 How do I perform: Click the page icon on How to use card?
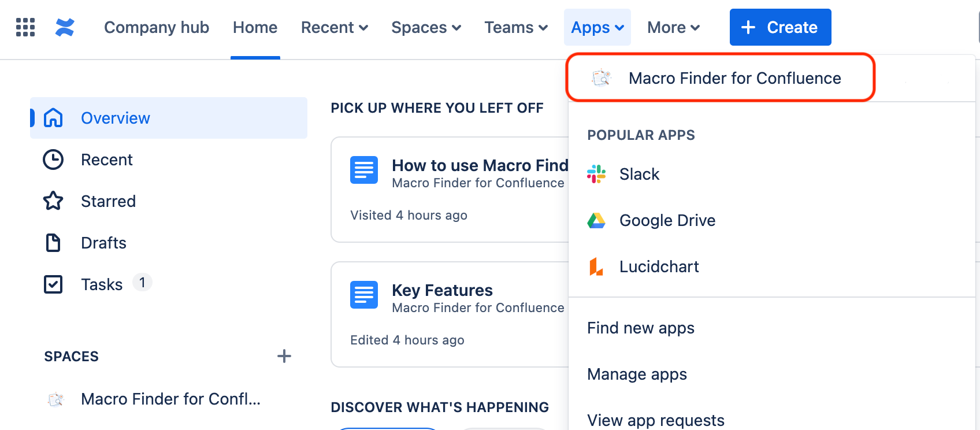[364, 170]
